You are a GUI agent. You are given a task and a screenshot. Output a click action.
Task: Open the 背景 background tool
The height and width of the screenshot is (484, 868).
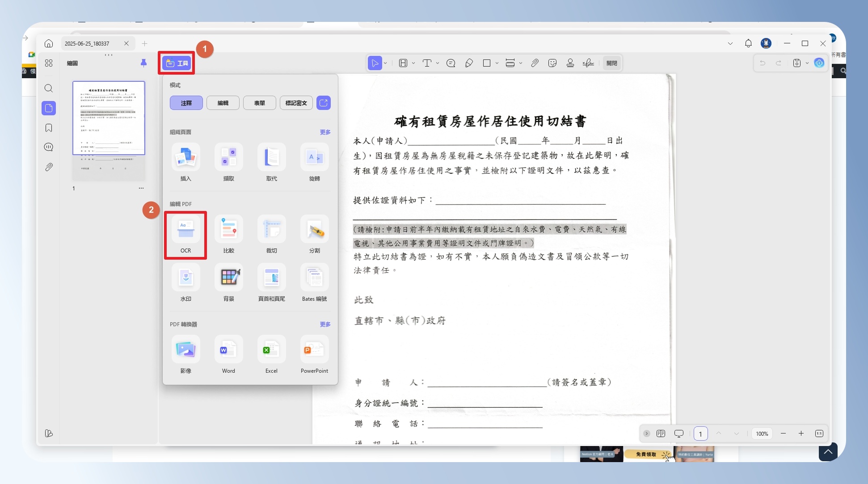pyautogui.click(x=228, y=283)
